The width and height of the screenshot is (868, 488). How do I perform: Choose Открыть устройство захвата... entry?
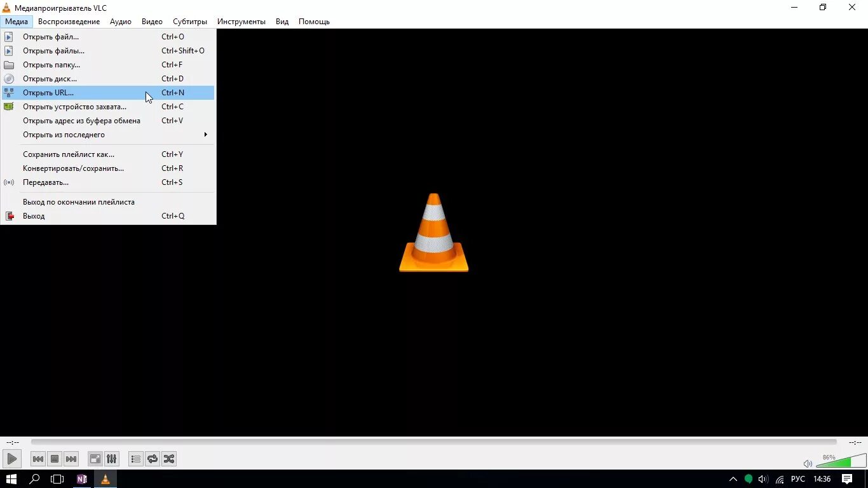108,107
